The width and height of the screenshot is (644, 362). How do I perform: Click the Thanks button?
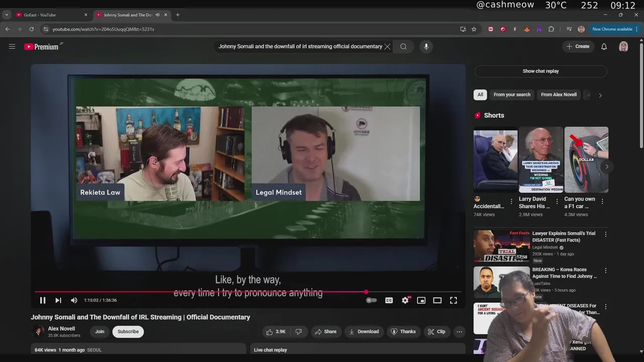coord(404,332)
